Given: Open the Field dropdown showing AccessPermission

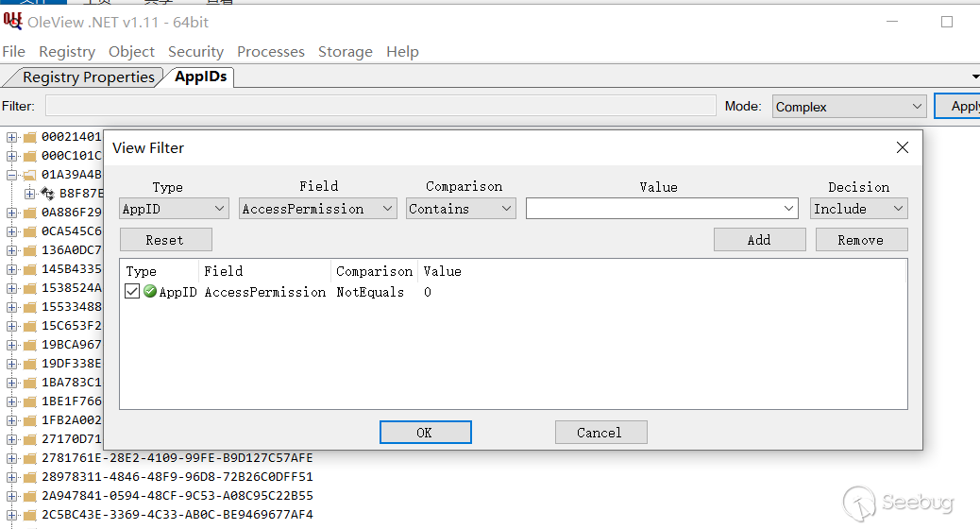Looking at the screenshot, I should (317, 209).
